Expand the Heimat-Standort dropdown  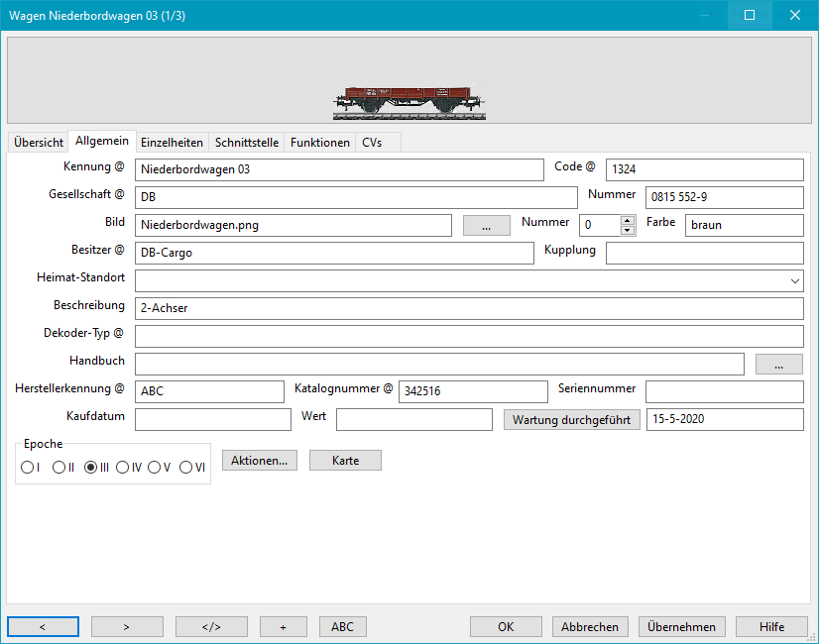tap(795, 281)
